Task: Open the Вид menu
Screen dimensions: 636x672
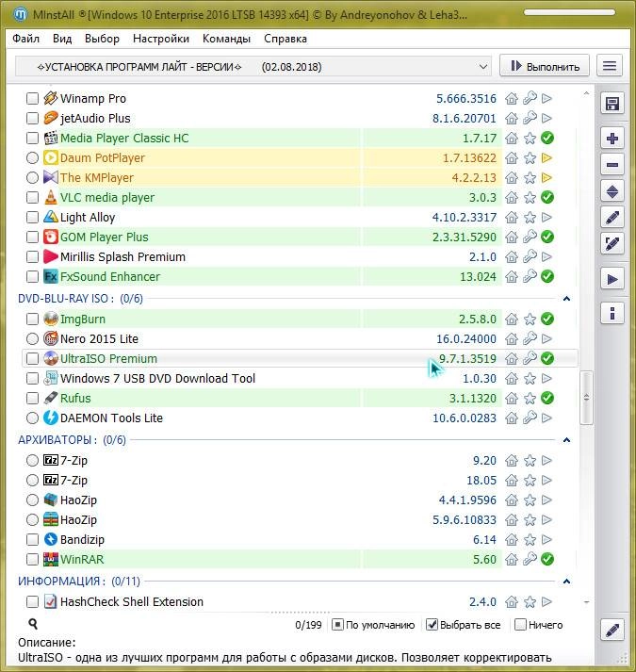Action: 62,39
